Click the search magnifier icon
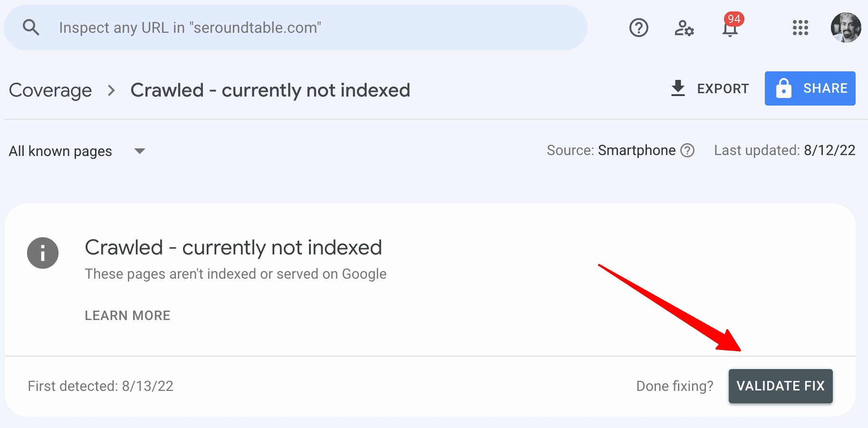Image resolution: width=868 pixels, height=428 pixels. (x=31, y=27)
